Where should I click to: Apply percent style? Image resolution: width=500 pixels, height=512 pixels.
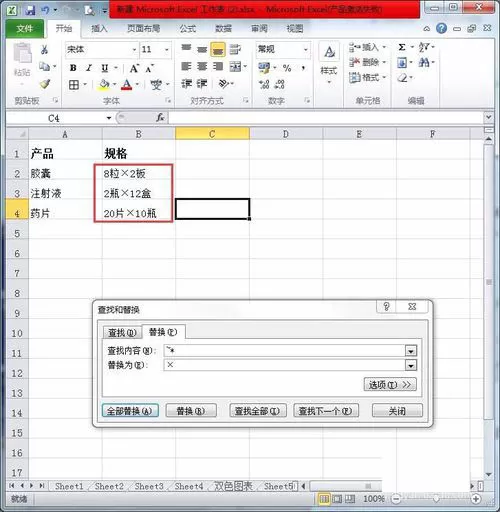[287, 68]
